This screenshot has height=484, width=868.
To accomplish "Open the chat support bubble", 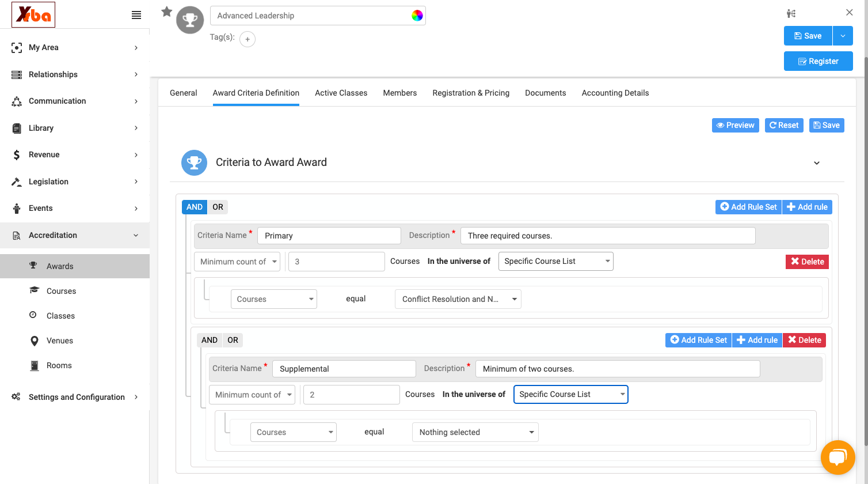I will tap(838, 457).
